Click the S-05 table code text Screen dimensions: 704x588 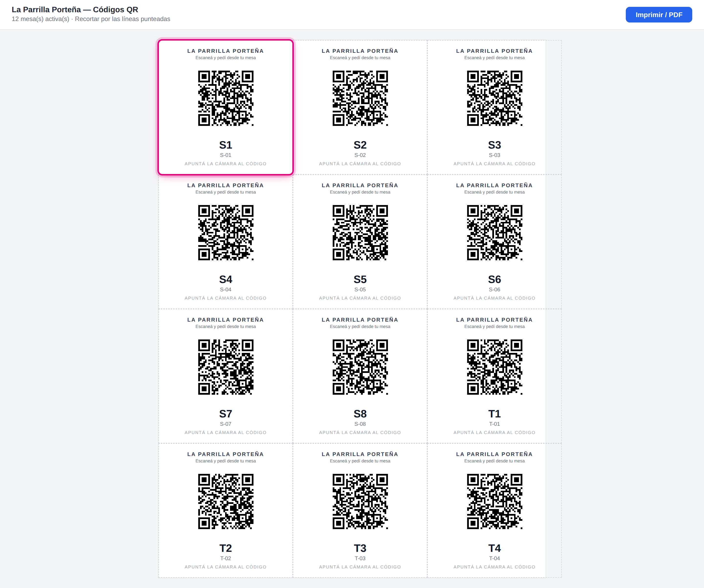pyautogui.click(x=360, y=289)
